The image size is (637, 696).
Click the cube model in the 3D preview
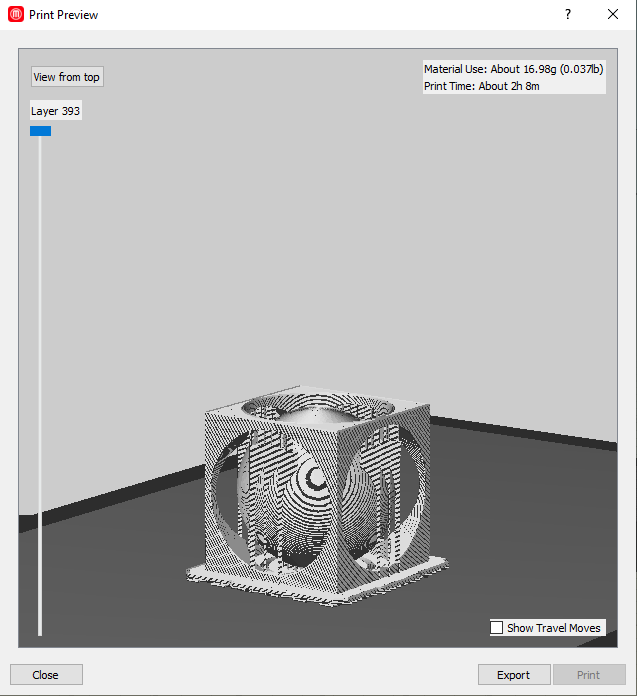coord(317,495)
